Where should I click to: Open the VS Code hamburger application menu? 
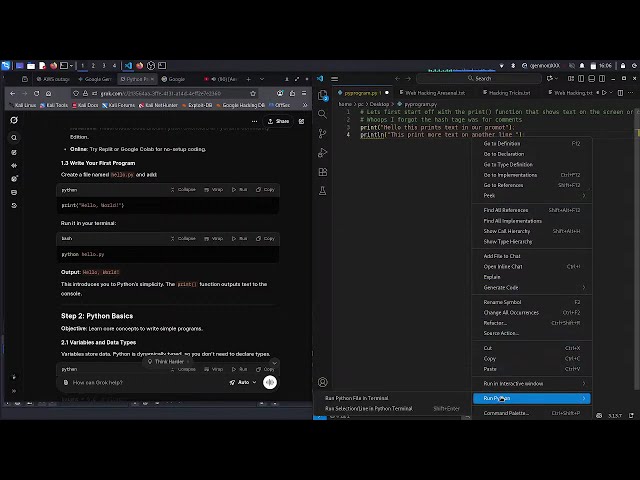[x=334, y=79]
